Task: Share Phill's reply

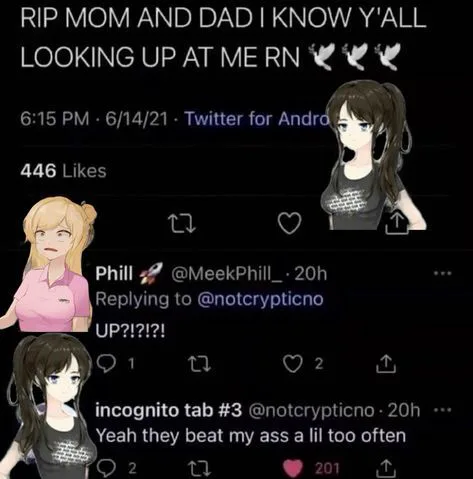Action: tap(386, 364)
